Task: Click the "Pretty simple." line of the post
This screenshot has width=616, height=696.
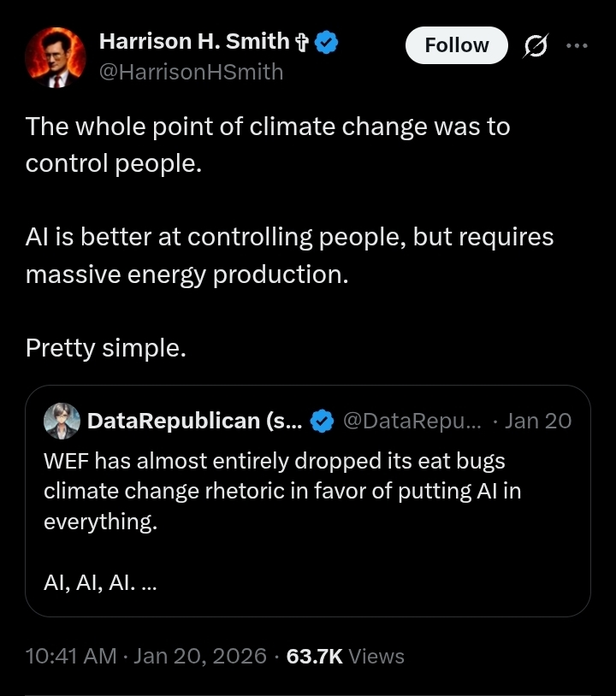Action: (x=105, y=347)
